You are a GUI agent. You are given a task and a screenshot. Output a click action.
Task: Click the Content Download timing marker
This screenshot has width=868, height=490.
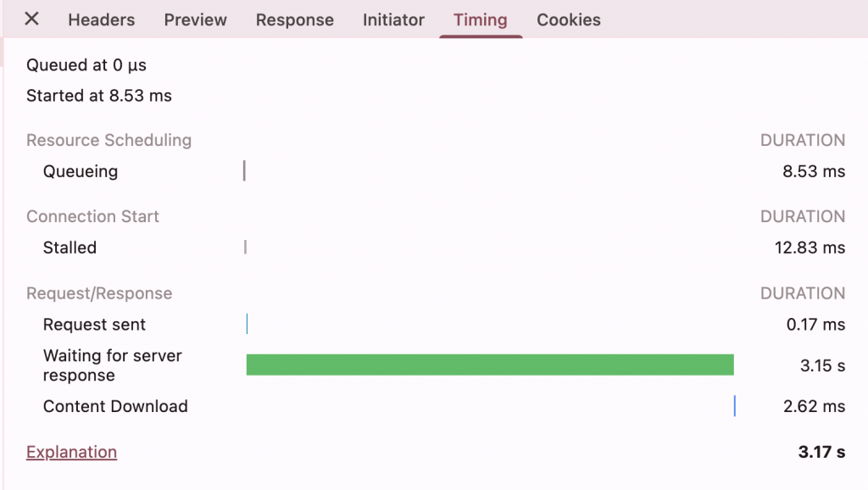coord(735,406)
